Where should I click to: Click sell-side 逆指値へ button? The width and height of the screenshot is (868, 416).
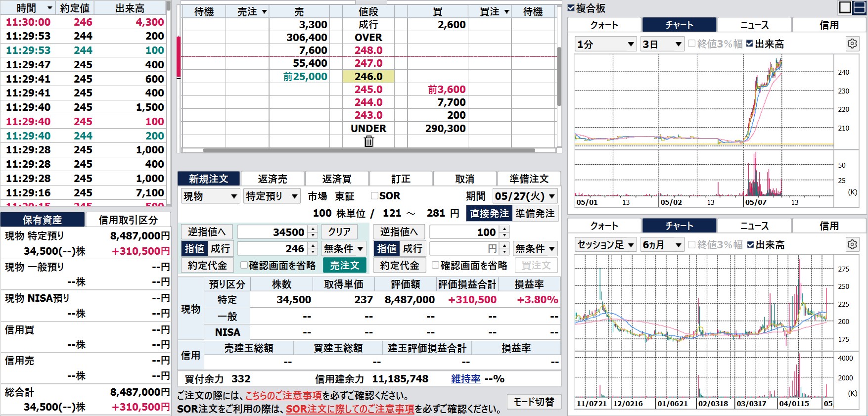pyautogui.click(x=207, y=231)
